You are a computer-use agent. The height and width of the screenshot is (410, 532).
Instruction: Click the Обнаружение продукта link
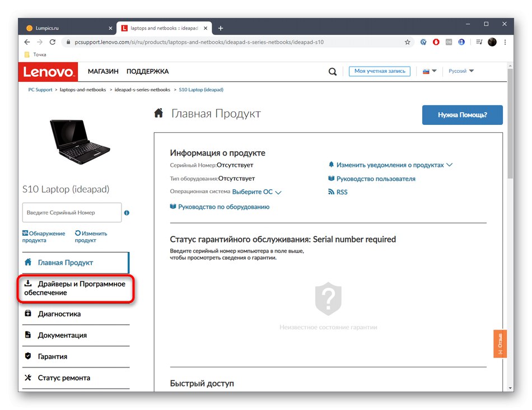tap(44, 236)
